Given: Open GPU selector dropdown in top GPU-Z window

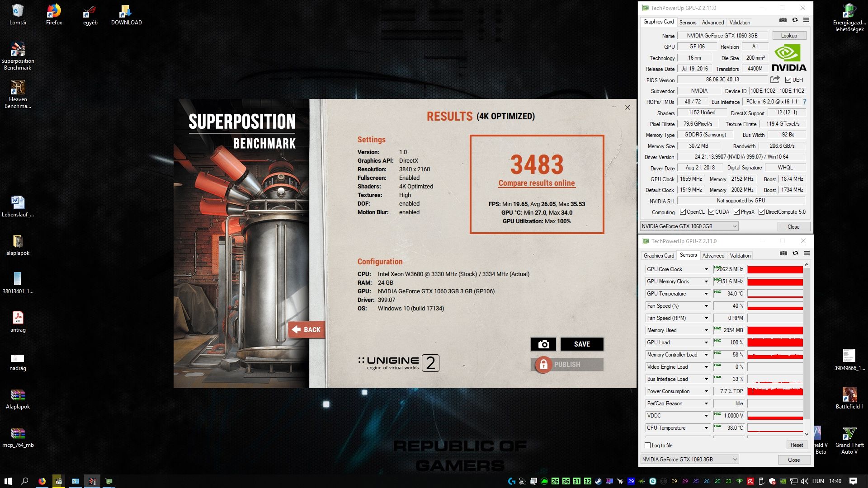Looking at the screenshot, I should 689,226.
